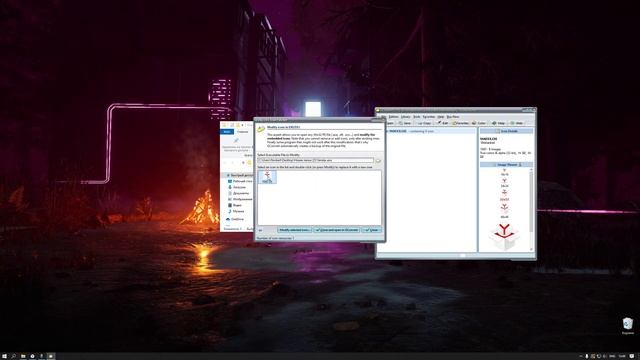The width and height of the screenshot is (640, 360).
Task: Open the Windows Start menu
Action: coord(4,356)
